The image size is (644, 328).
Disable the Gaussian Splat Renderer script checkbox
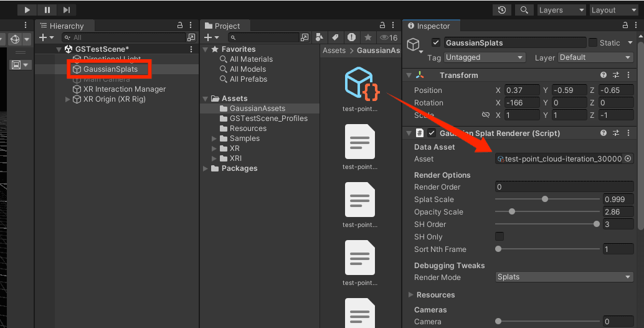coord(432,133)
